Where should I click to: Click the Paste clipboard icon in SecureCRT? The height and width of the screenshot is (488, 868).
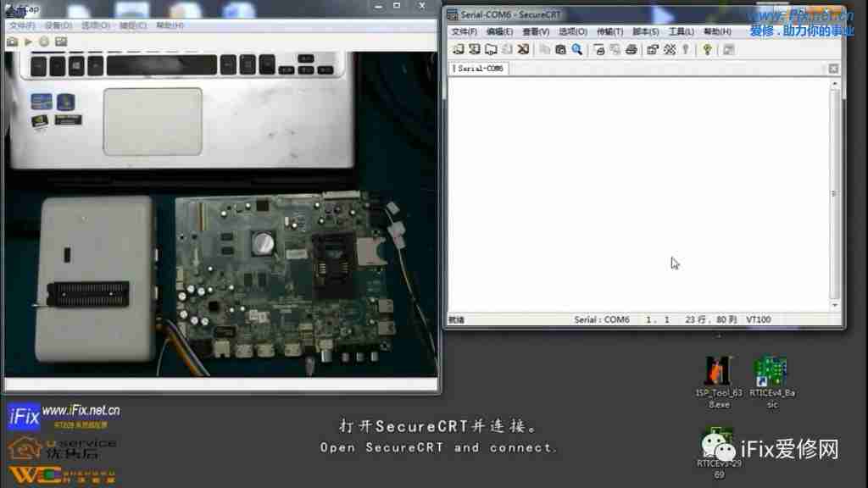(560, 50)
